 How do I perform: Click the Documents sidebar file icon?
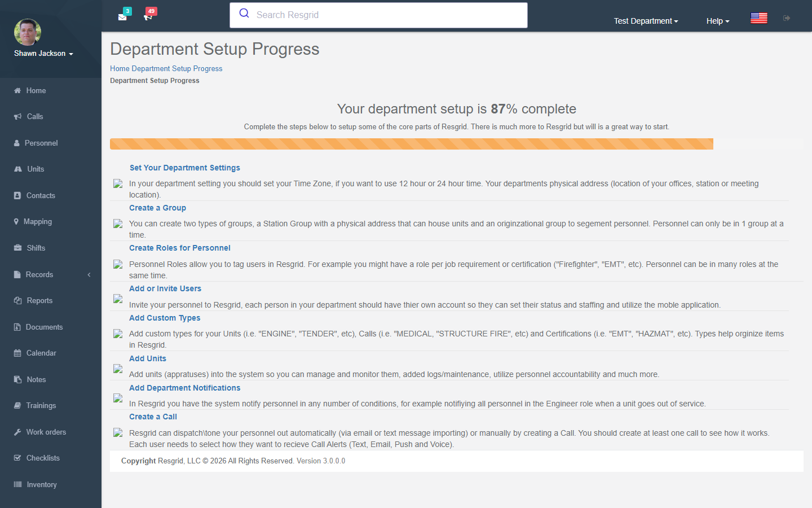tap(17, 327)
